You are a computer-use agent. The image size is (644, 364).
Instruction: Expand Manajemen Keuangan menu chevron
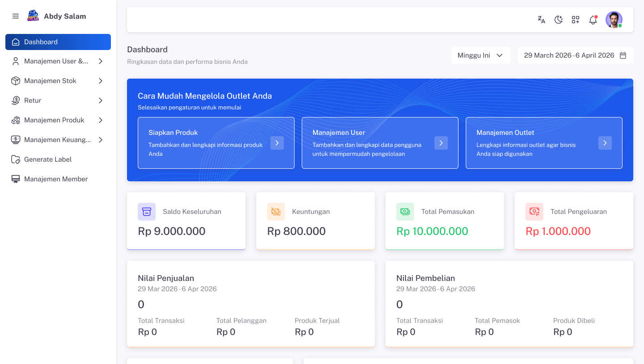[101, 140]
